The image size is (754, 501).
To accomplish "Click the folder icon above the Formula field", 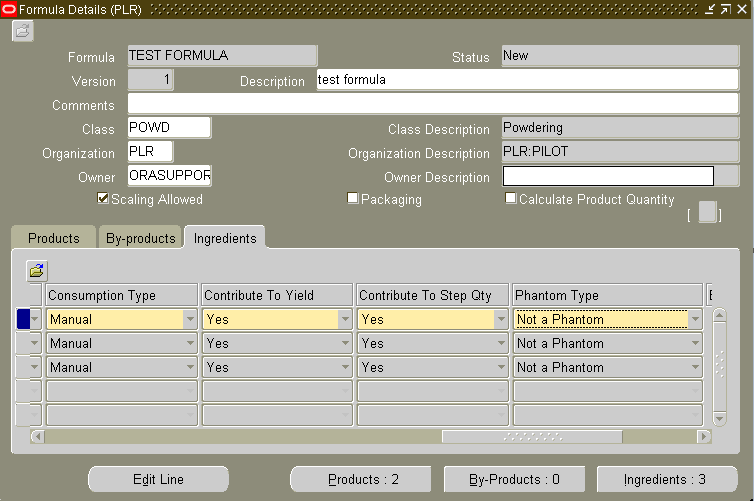I will (x=23, y=32).
